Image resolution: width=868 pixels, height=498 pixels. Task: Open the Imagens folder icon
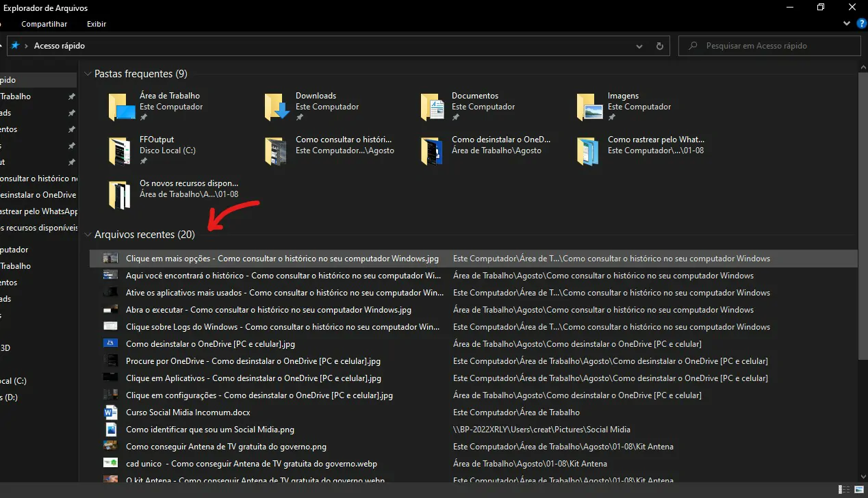(590, 107)
